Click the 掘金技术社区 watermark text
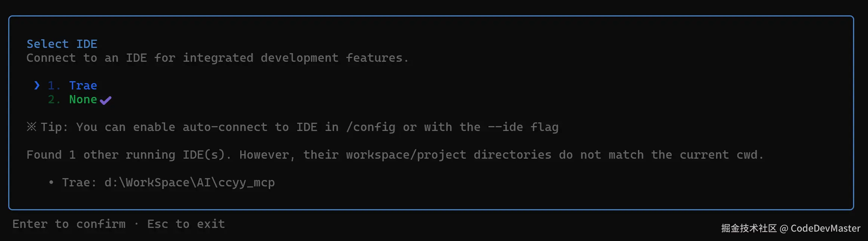 [749, 228]
